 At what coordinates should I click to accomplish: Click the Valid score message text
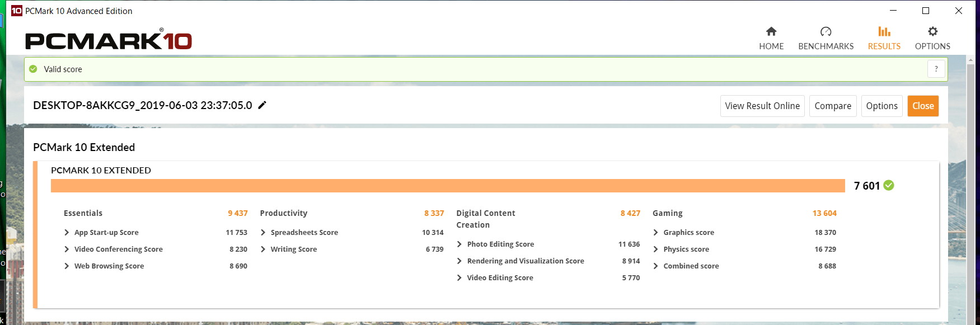tap(63, 69)
